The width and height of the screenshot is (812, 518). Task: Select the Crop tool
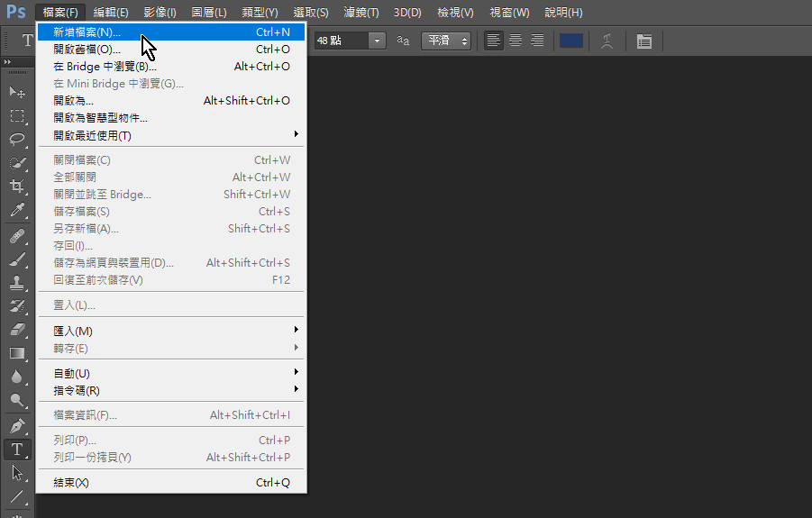point(17,186)
